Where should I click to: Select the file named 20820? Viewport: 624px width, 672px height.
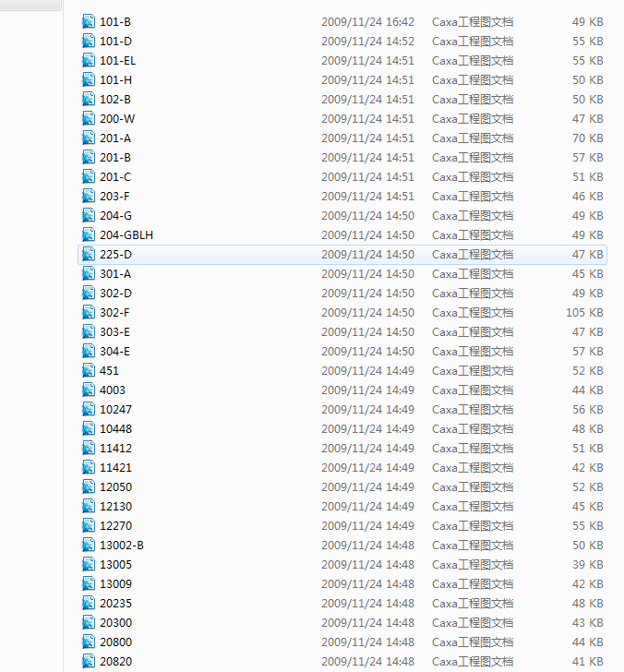[x=115, y=661]
